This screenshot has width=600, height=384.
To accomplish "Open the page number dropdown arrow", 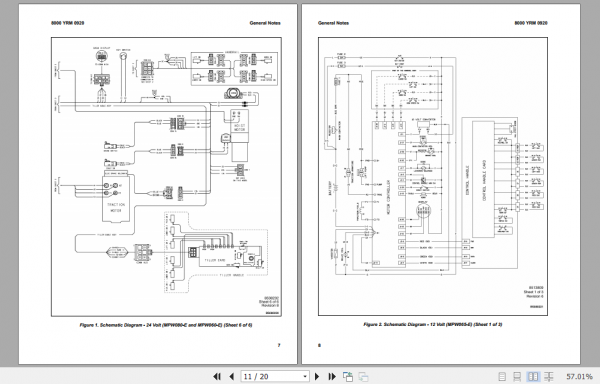I will 305,377.
